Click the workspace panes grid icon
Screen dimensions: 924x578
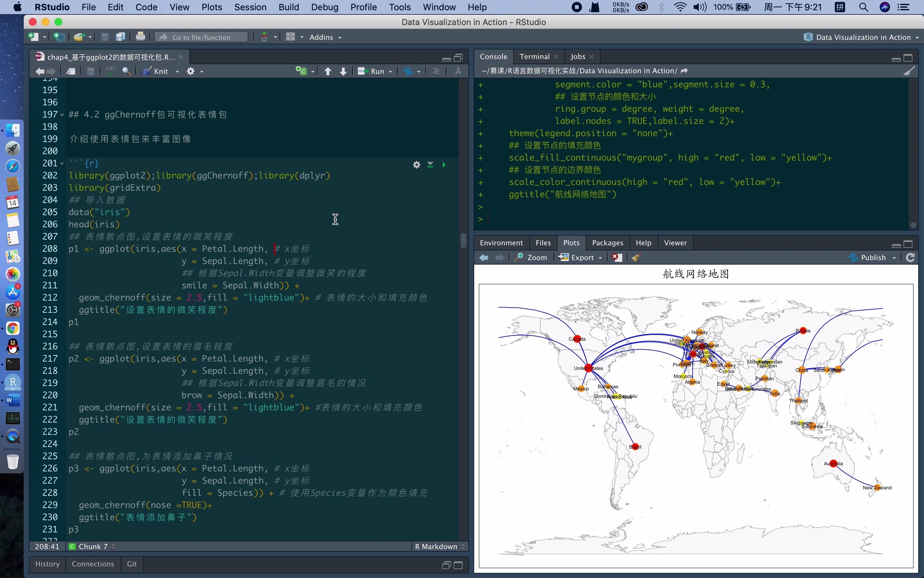pos(291,37)
